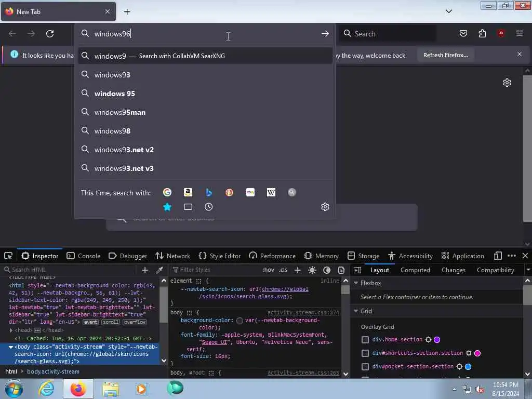Select the windows93 suggestion
Screen dimensions: 532x399
205,75
